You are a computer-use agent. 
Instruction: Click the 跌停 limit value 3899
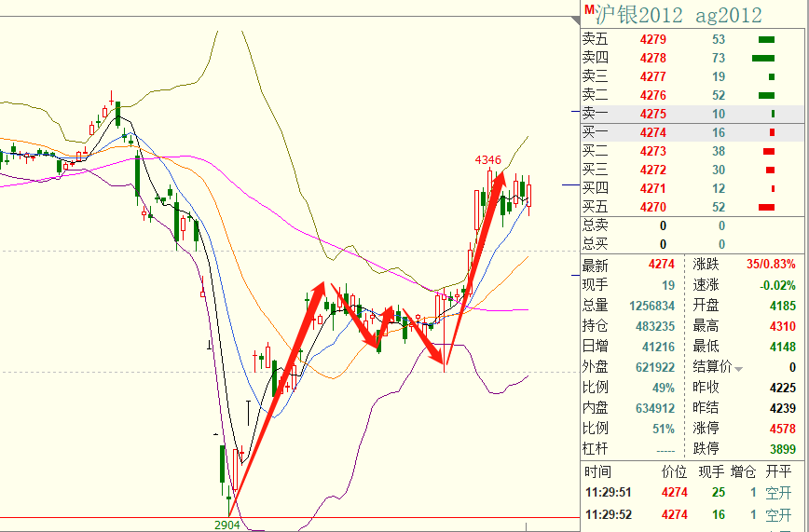point(783,449)
